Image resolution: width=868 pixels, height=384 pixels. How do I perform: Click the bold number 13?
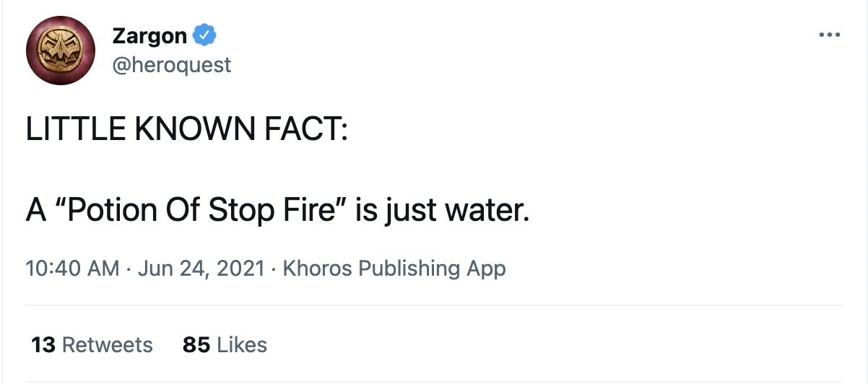click(44, 345)
